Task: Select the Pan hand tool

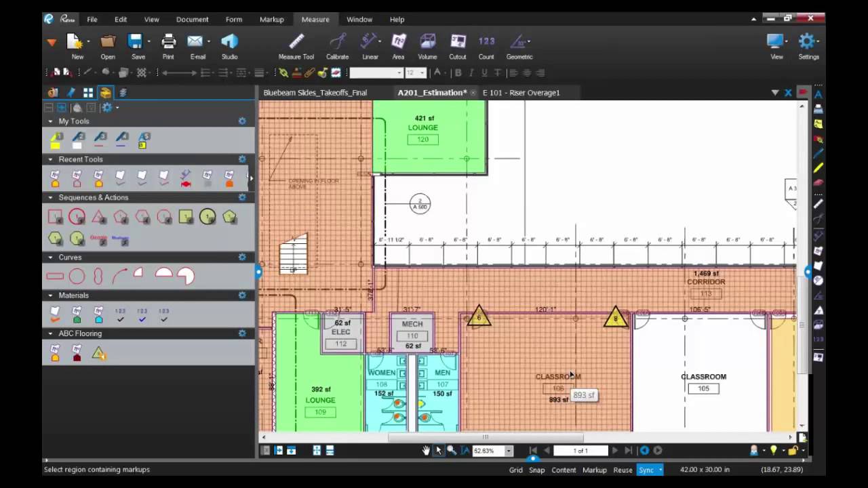Action: [x=426, y=450]
